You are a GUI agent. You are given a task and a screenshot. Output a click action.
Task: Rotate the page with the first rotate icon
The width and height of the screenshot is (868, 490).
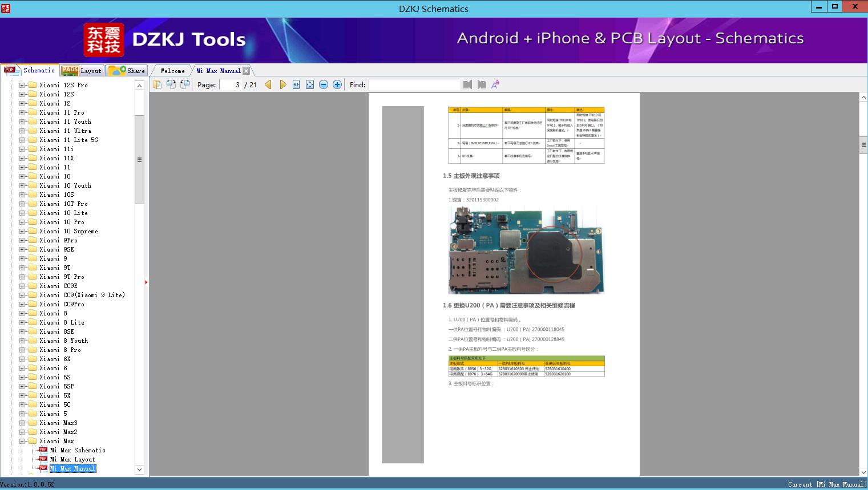[x=171, y=84]
